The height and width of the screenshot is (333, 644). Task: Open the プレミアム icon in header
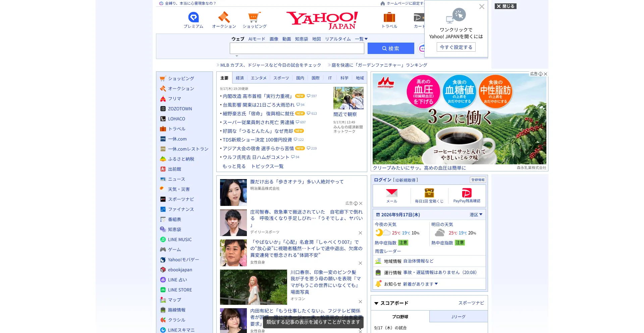tap(194, 17)
